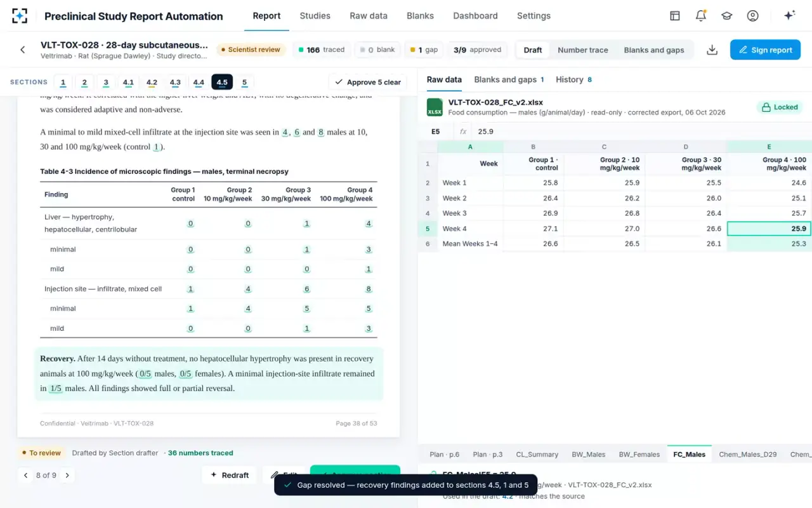Viewport: 812px width, 508px height.
Task: Open the Plan · p.3 sheet tab
Action: point(488,454)
